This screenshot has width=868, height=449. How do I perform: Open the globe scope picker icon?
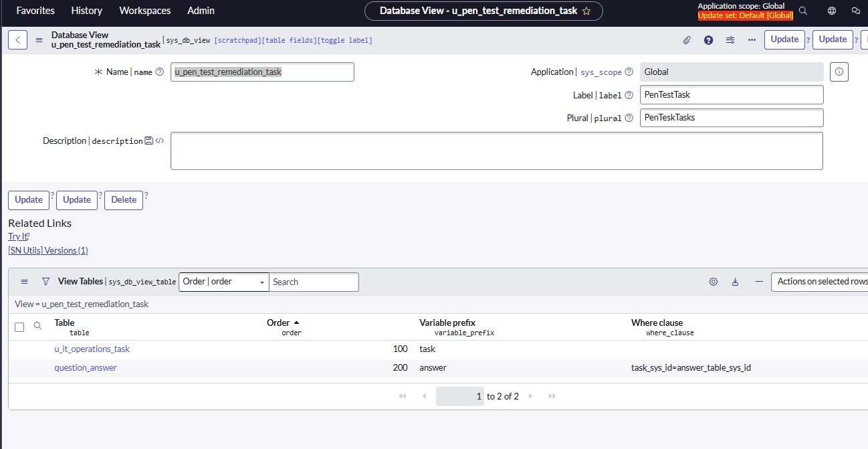(x=832, y=11)
